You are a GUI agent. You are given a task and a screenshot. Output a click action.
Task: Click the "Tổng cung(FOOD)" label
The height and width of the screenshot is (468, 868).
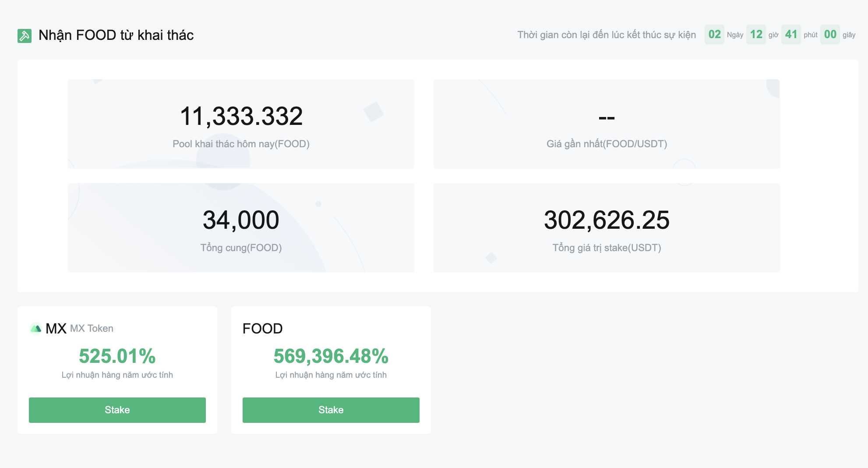241,248
